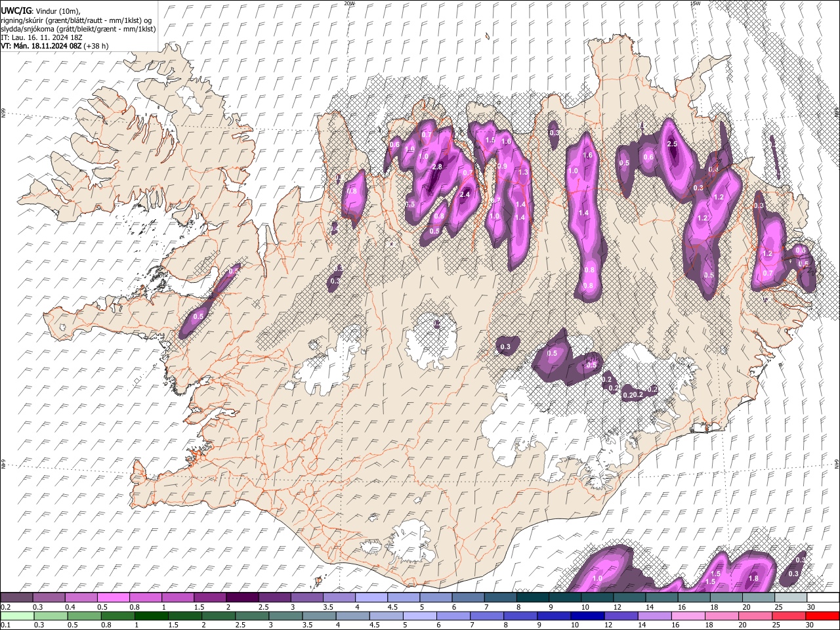
Task: Click the '2.8' precipitation value on the map
Action: (x=438, y=167)
